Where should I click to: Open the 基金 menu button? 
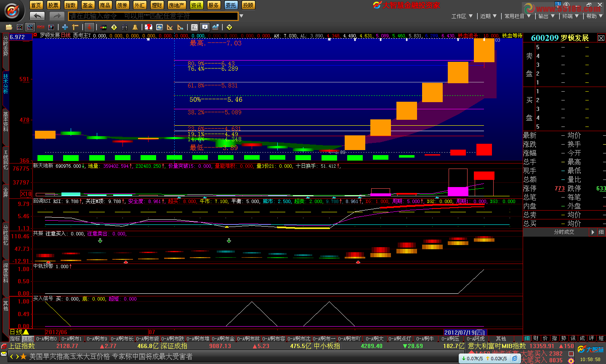click(88, 5)
